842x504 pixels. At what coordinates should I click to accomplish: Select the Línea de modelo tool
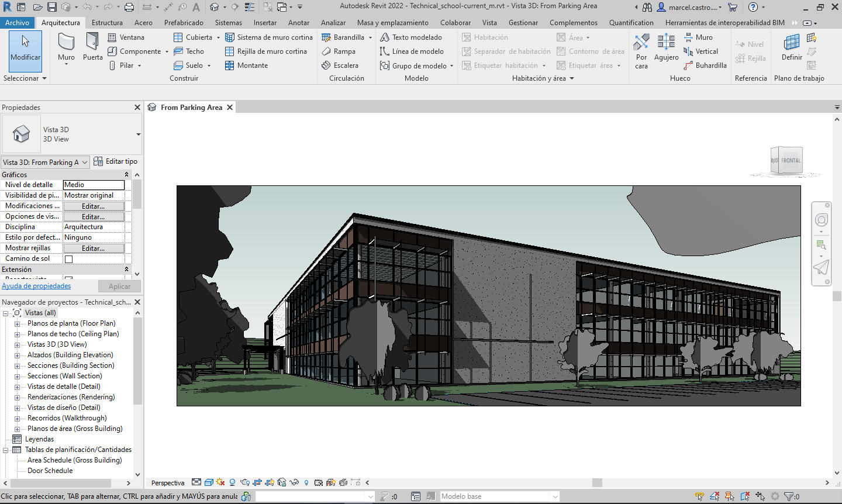(x=412, y=51)
